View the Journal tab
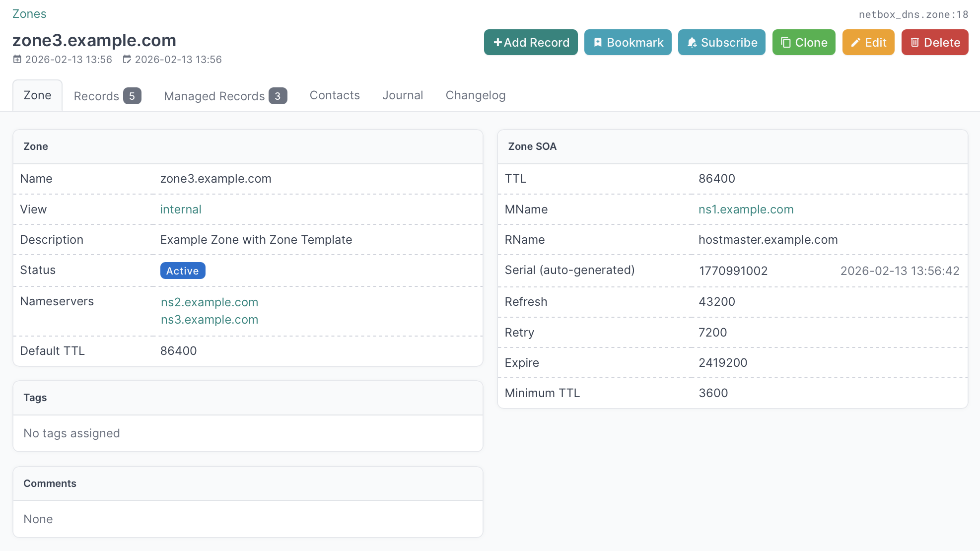 point(403,95)
